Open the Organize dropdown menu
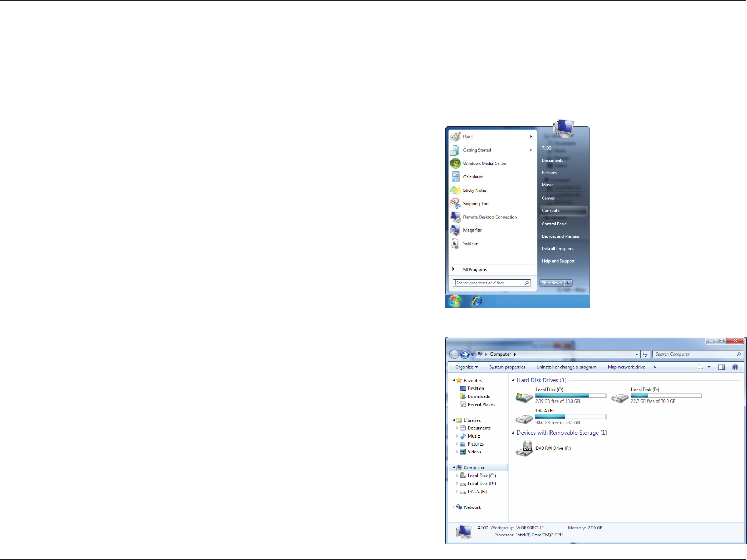 (x=467, y=367)
